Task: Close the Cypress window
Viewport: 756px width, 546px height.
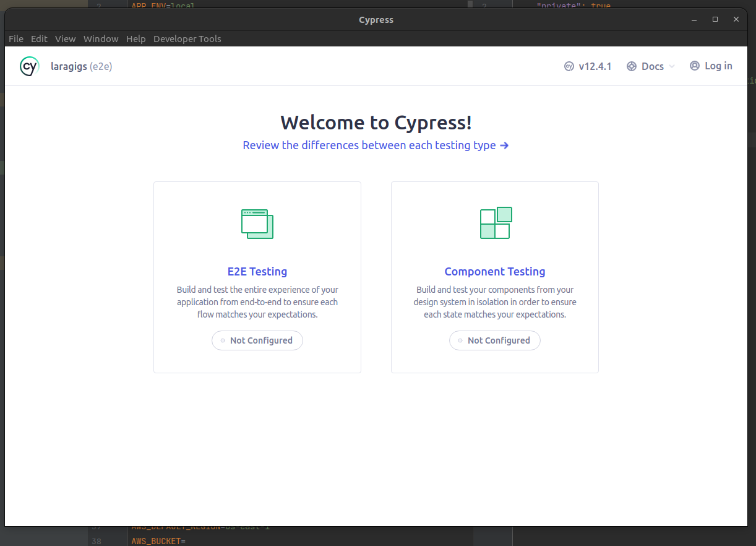Action: 736,19
